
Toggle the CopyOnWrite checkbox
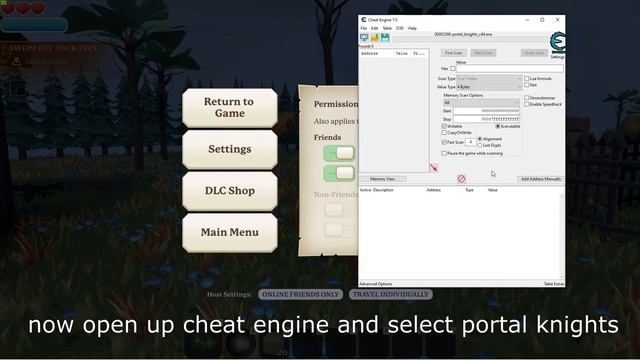point(444,133)
